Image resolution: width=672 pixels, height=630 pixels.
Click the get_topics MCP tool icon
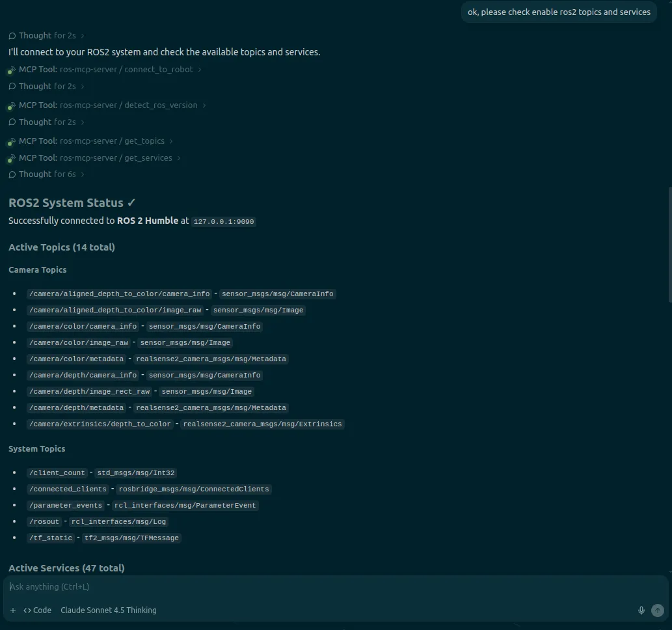[x=12, y=141]
